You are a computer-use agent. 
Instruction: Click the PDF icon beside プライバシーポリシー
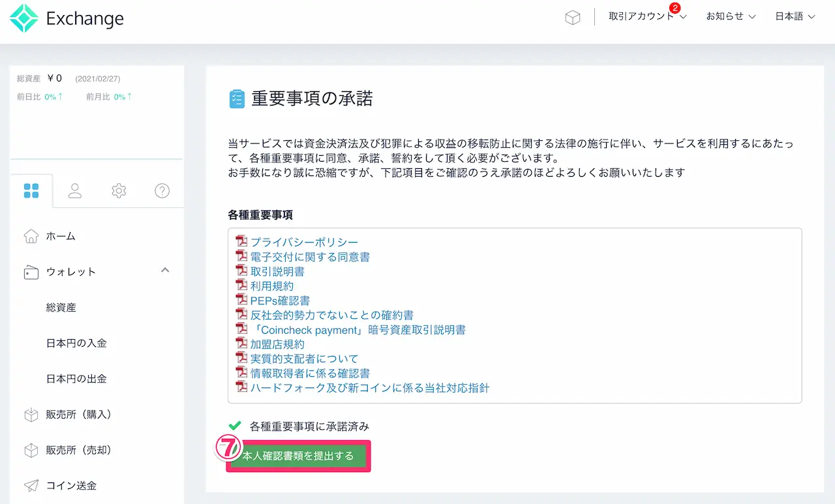point(242,242)
